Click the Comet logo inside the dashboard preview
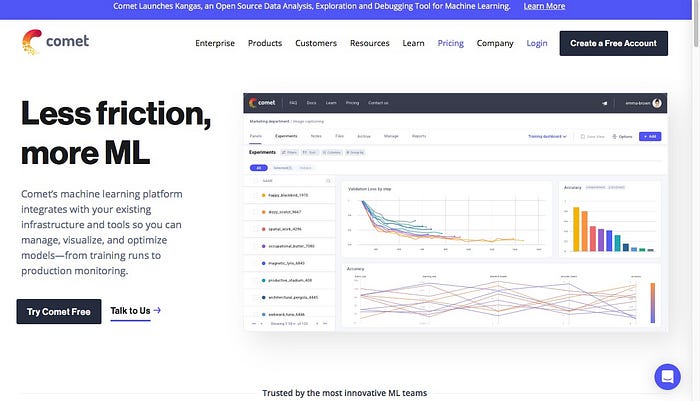The height and width of the screenshot is (401, 700). (x=262, y=103)
